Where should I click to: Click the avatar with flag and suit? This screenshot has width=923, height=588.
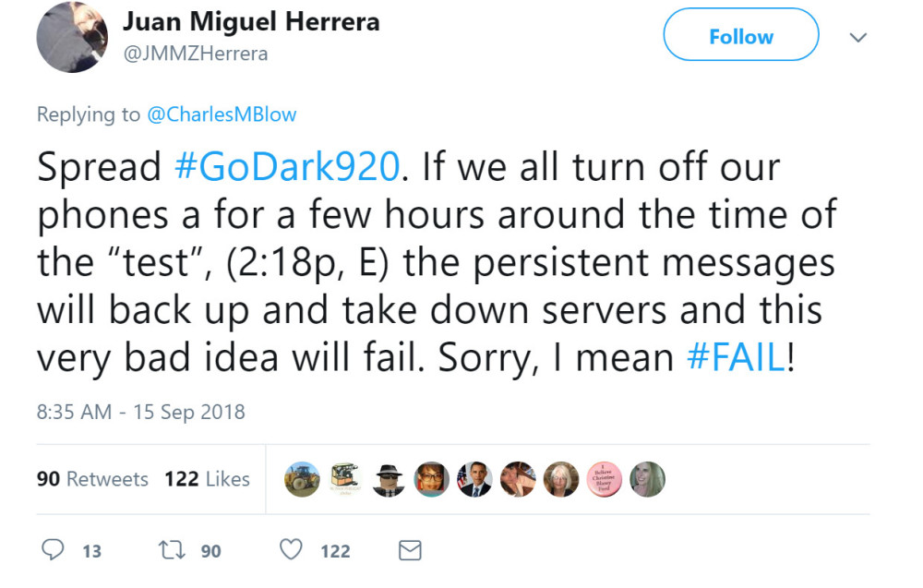coord(474,479)
